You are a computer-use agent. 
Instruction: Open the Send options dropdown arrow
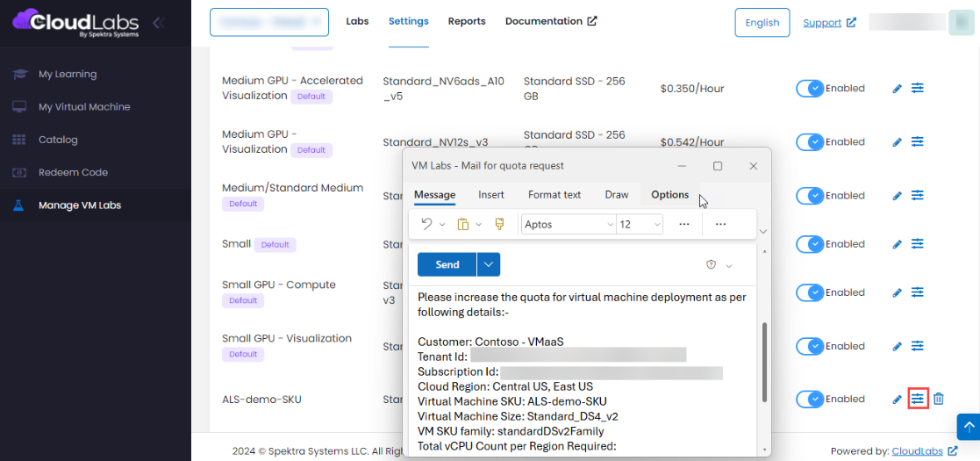pos(489,264)
